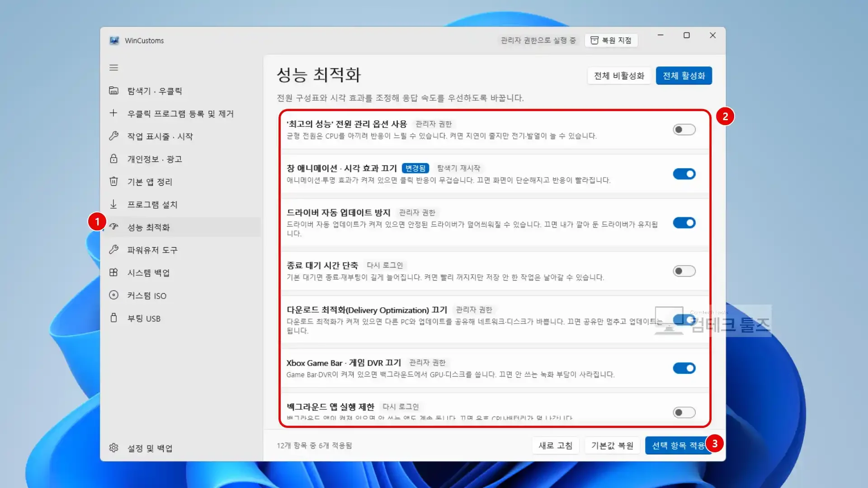
Task: Click 기본값 복원 button
Action: [612, 446]
